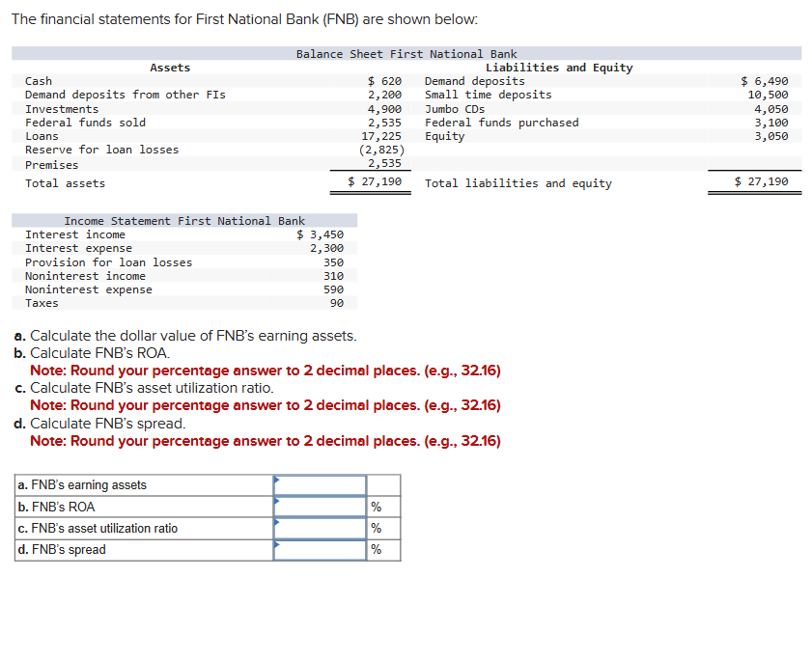Viewport: 812px width, 660px height.
Task: Select the Cash value of $620
Action: pyautogui.click(x=382, y=80)
